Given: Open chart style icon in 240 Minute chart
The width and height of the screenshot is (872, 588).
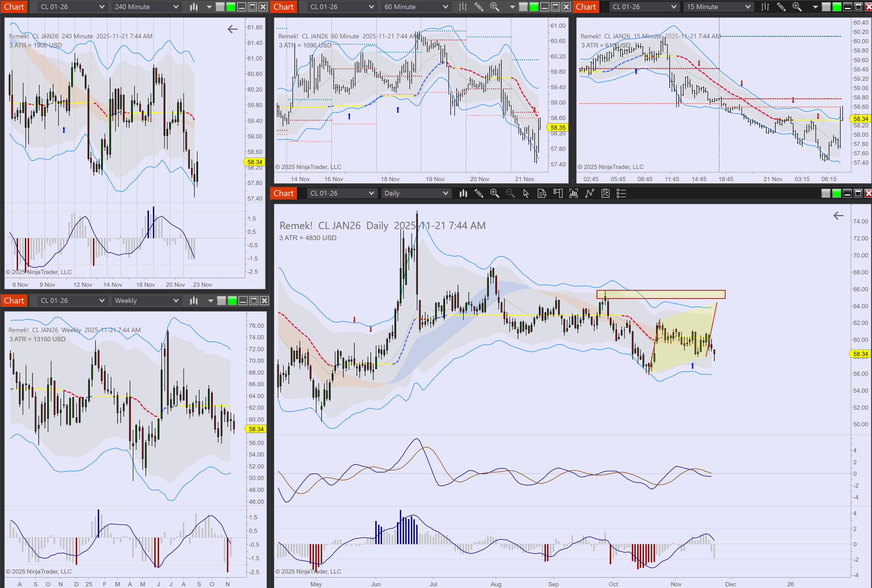Looking at the screenshot, I should 194,7.
